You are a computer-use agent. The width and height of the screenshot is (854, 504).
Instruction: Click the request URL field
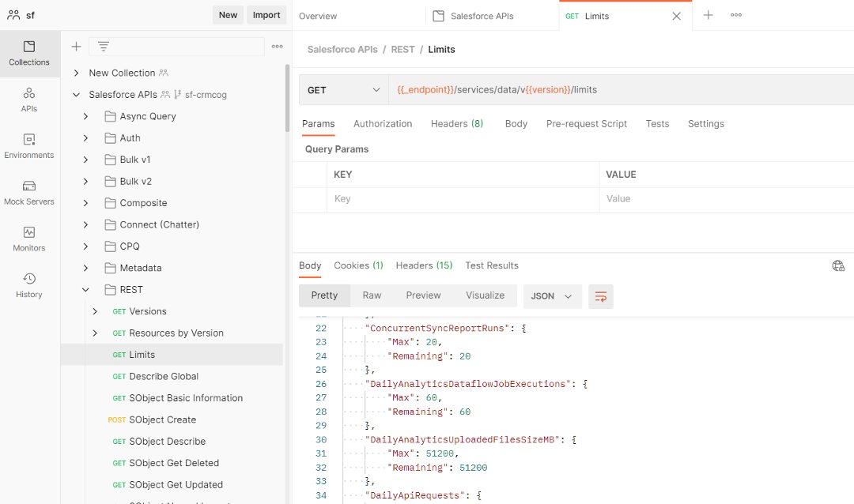(x=554, y=90)
